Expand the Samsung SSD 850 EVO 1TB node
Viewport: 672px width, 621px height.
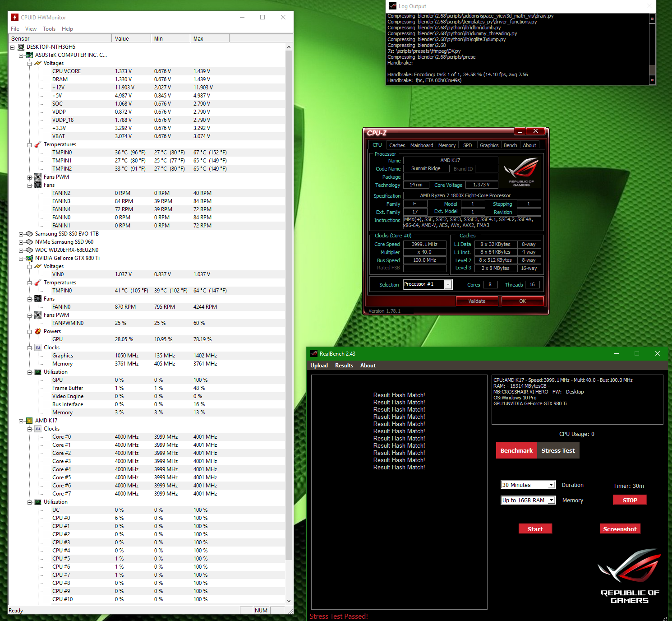pyautogui.click(x=21, y=234)
